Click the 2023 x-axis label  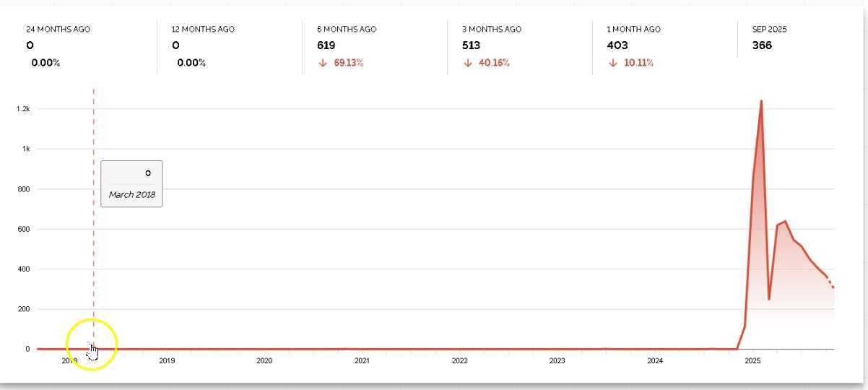[557, 360]
